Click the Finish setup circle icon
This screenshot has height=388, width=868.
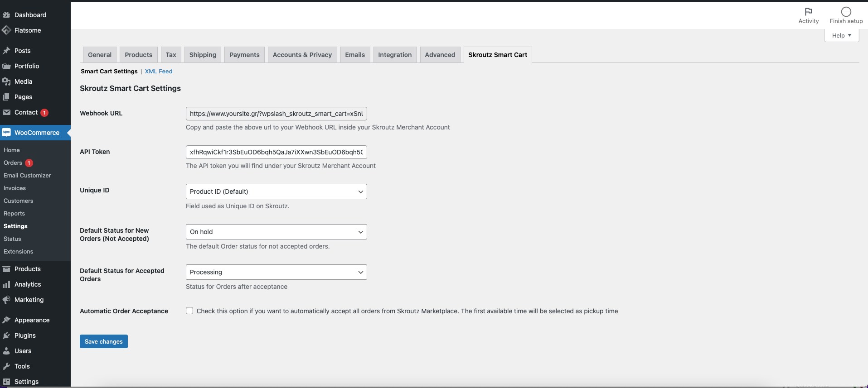pyautogui.click(x=846, y=12)
